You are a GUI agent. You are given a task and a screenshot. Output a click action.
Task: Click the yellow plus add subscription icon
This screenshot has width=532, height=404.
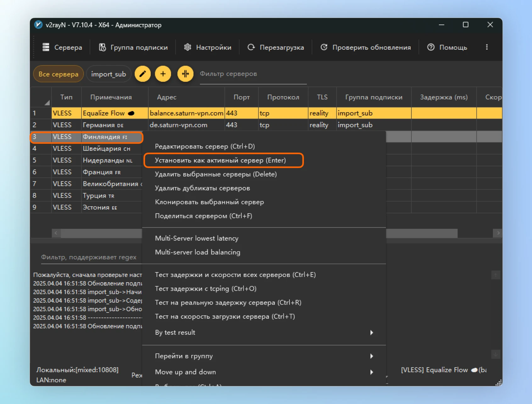(163, 74)
